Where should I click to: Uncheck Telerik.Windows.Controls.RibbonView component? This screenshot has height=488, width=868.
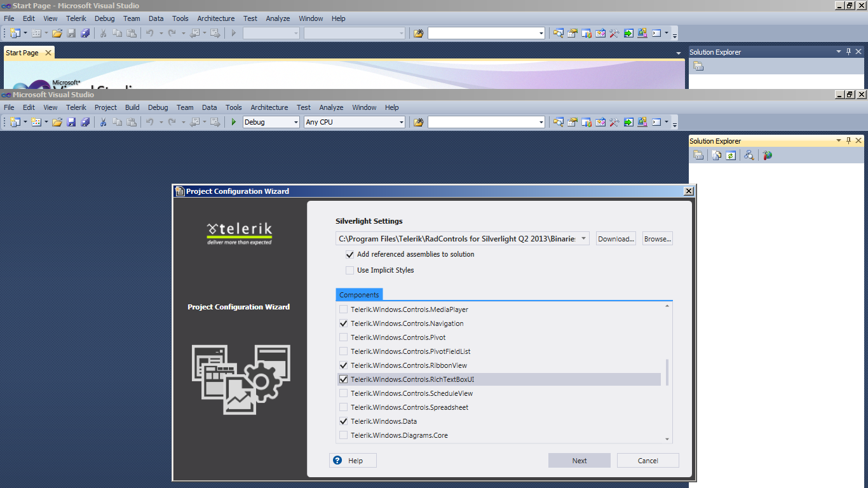344,365
